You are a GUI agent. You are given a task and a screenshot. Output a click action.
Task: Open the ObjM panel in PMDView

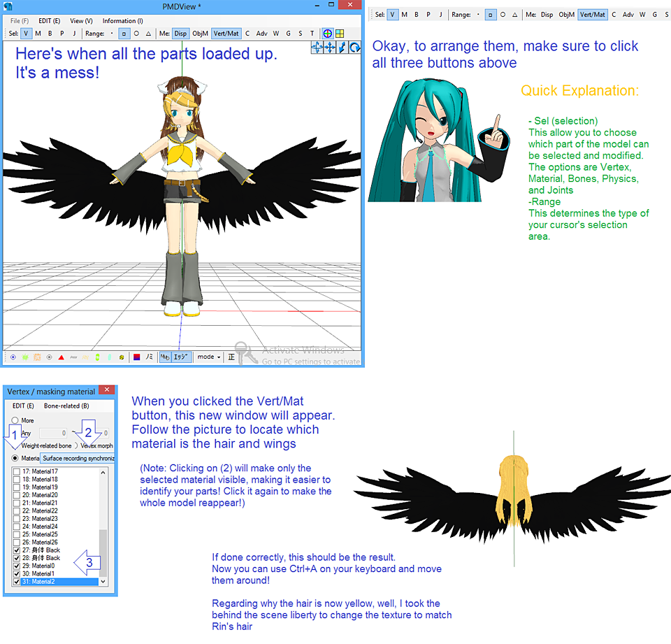200,34
